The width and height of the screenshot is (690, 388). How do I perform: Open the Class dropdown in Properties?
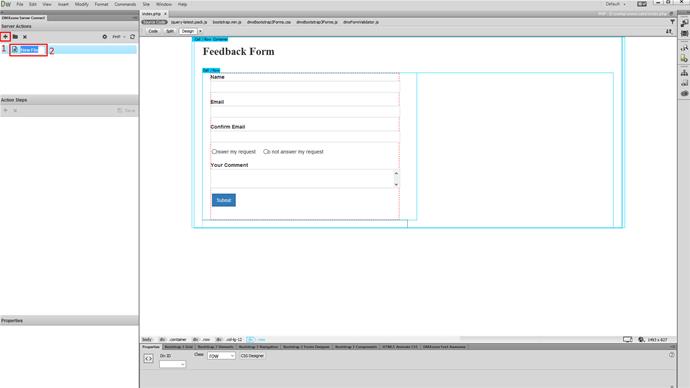(221, 356)
